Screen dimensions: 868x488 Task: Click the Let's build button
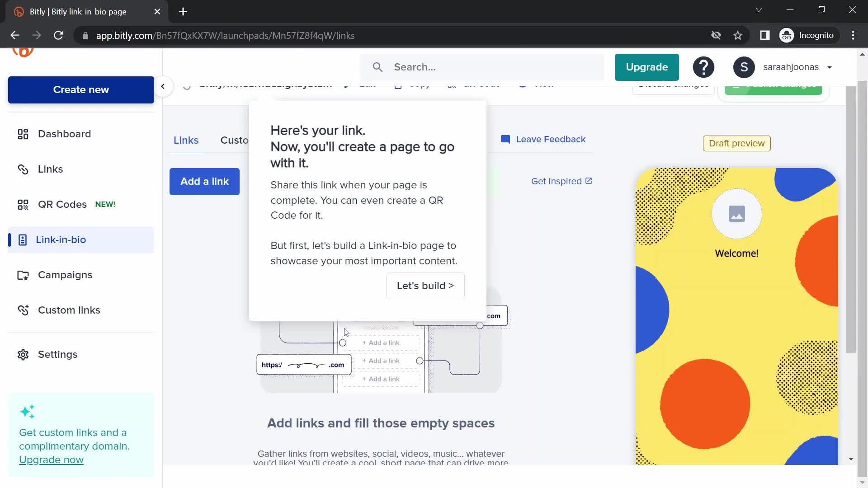pos(426,286)
